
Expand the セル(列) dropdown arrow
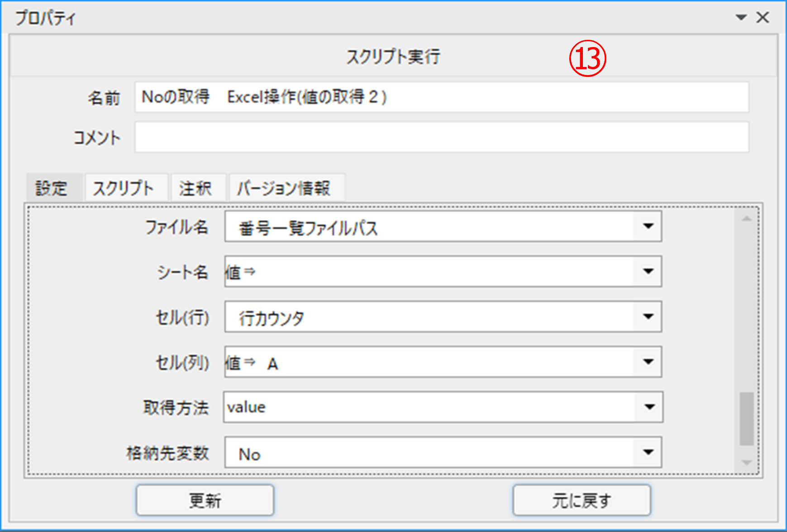point(648,362)
